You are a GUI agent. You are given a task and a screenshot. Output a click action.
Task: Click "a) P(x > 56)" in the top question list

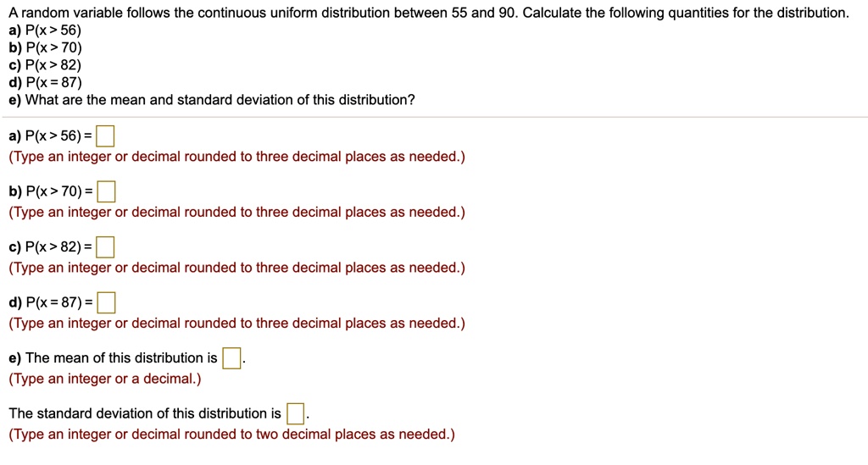(45, 30)
